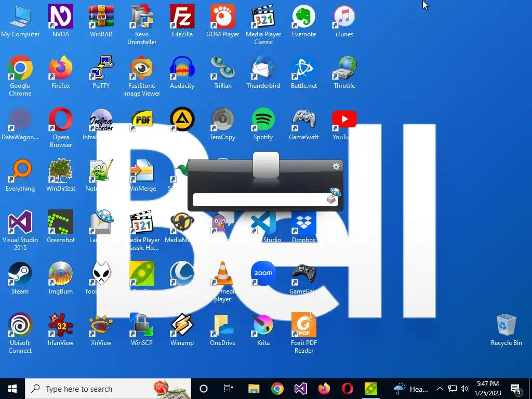This screenshot has height=399, width=532.
Task: Select the GameSwift desktop shortcut
Action: (303, 124)
